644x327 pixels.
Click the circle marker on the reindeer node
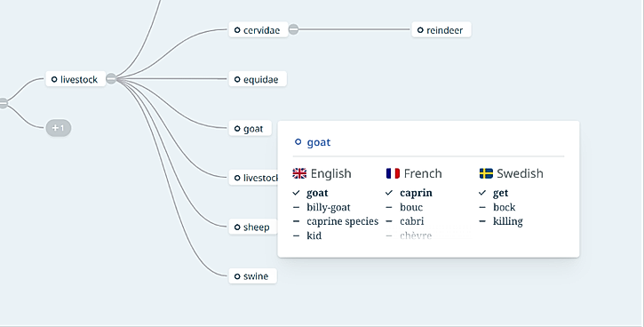click(x=420, y=30)
